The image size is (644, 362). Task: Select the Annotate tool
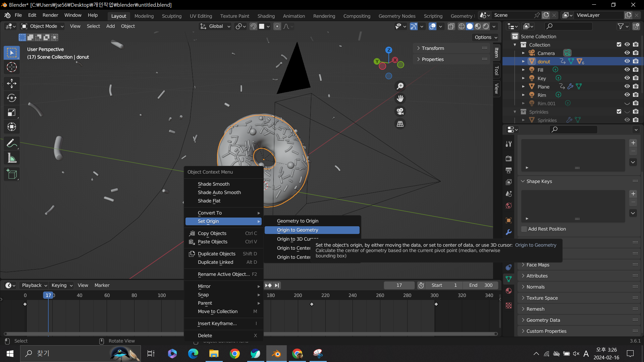(12, 143)
